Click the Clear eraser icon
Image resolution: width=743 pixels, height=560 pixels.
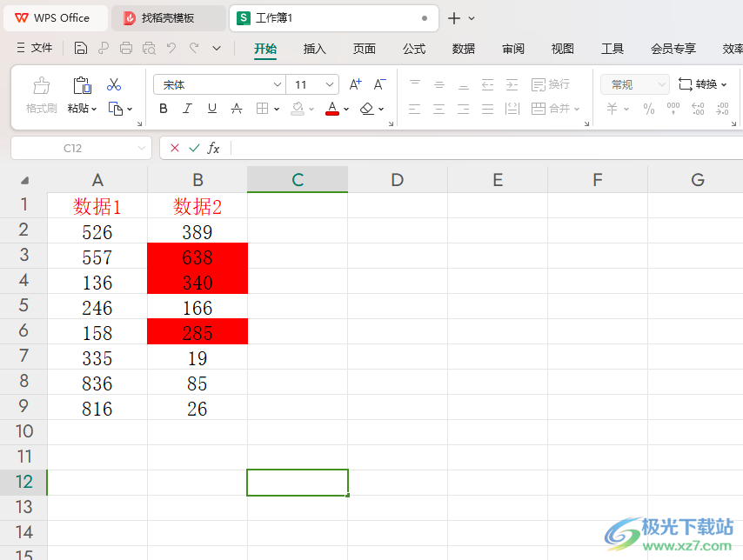pyautogui.click(x=367, y=109)
